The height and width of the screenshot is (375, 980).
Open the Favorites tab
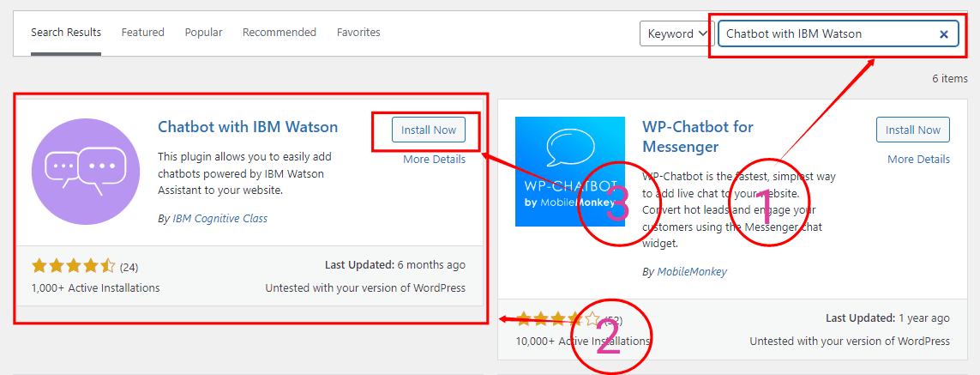click(x=358, y=33)
